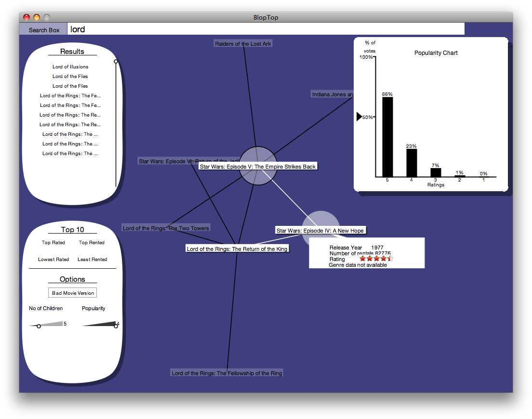Click the 23% bar for rating 4
This screenshot has width=532, height=419.
click(412, 163)
